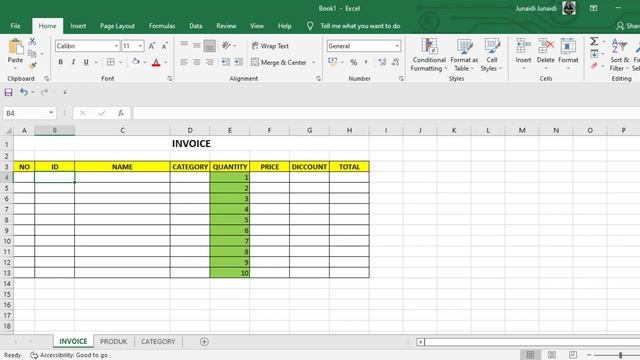Toggle Underline formatting
Viewport: 640px width, 360px height.
pos(86,62)
